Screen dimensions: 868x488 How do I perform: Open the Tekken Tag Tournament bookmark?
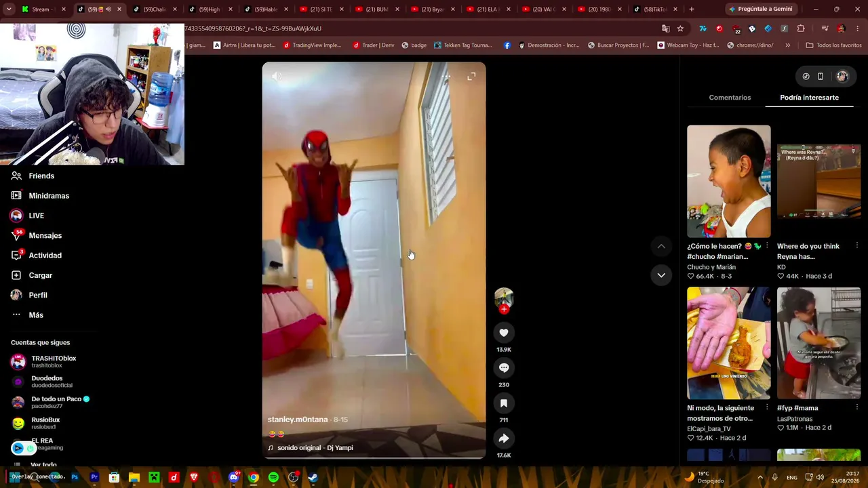[x=462, y=45]
